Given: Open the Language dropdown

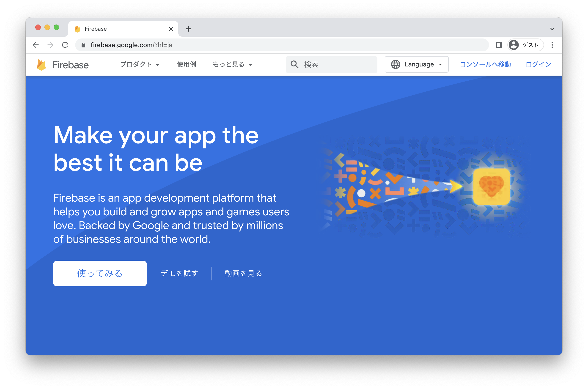Looking at the screenshot, I should coord(417,64).
